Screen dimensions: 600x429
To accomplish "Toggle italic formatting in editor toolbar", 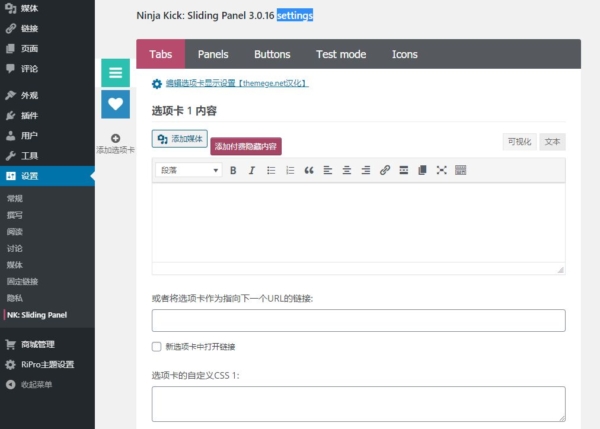I will tap(251, 170).
